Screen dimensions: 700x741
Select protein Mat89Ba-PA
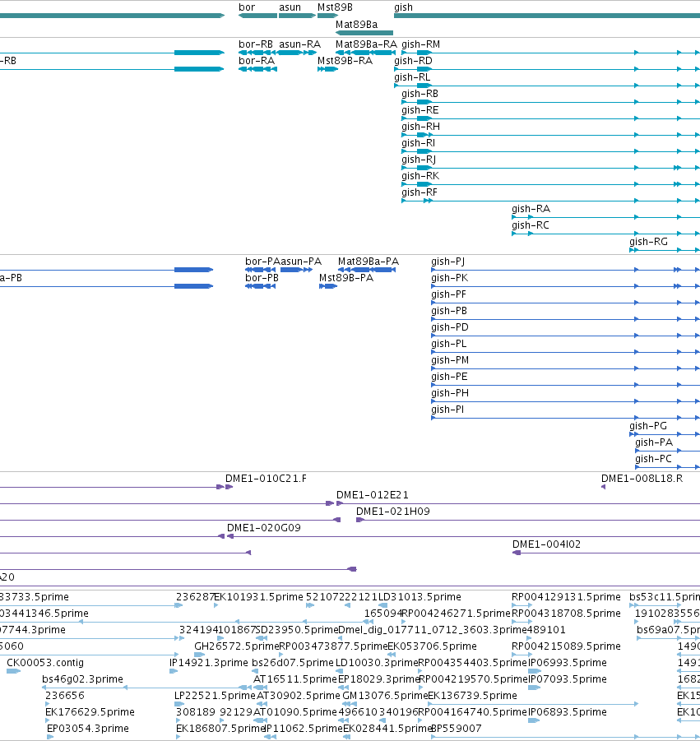pyautogui.click(x=369, y=262)
